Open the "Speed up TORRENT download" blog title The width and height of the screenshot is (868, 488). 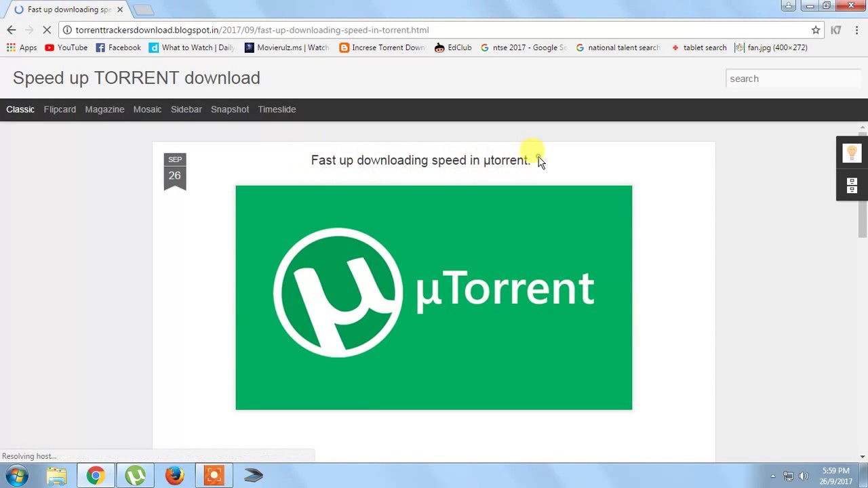136,78
